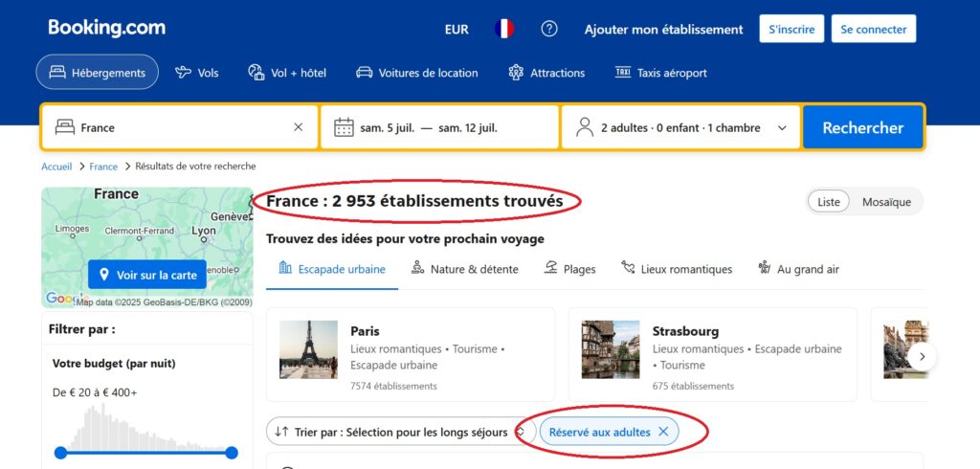Select the Escapade urbaine tab
Viewport: 980px width, 469px height.
(x=332, y=269)
